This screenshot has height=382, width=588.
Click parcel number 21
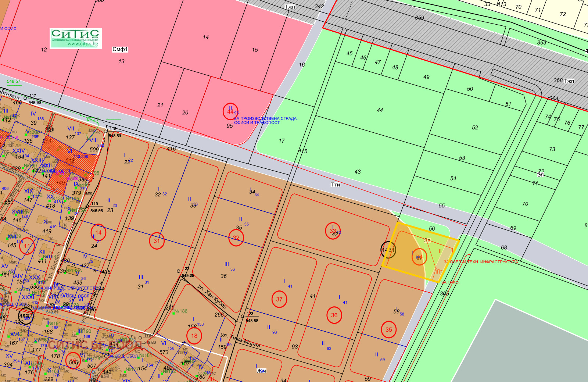pos(160,105)
